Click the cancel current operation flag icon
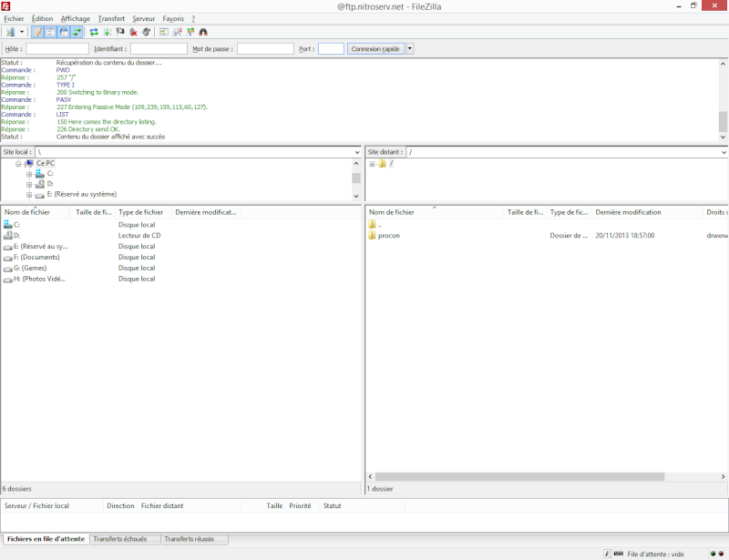The height and width of the screenshot is (560, 729). [x=120, y=32]
